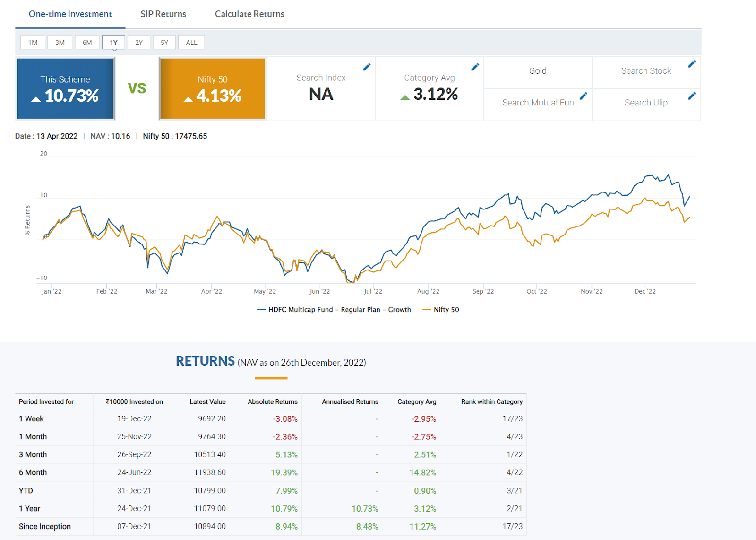Click the 3 Month row label

point(33,455)
